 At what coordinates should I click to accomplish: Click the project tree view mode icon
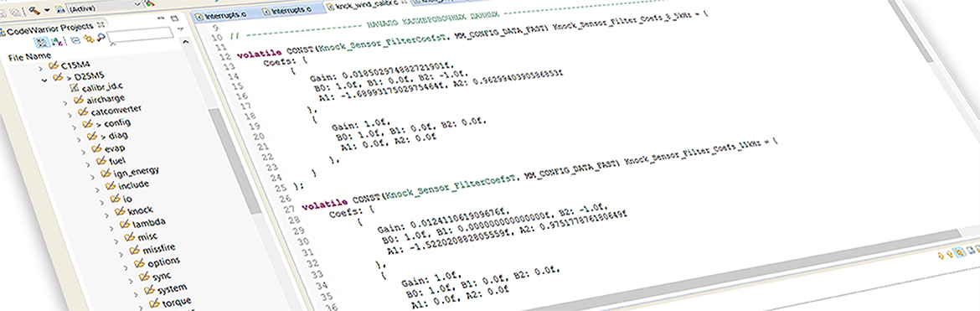pos(42,42)
